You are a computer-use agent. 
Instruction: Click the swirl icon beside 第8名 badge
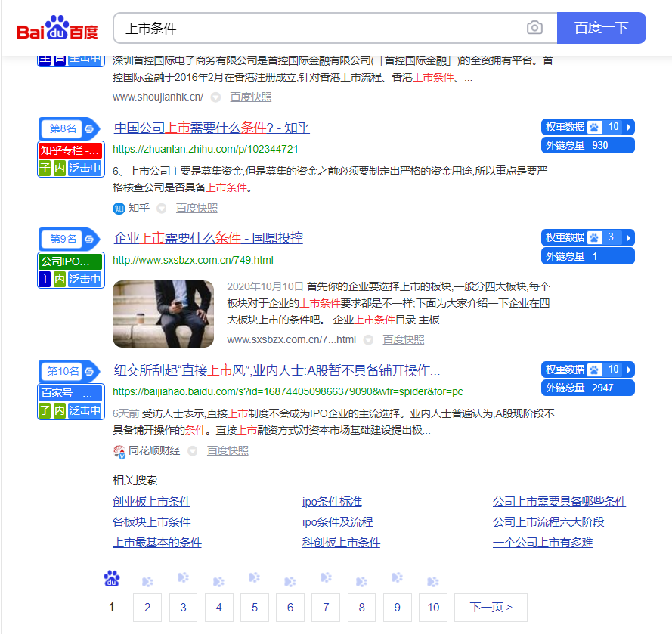(x=89, y=128)
